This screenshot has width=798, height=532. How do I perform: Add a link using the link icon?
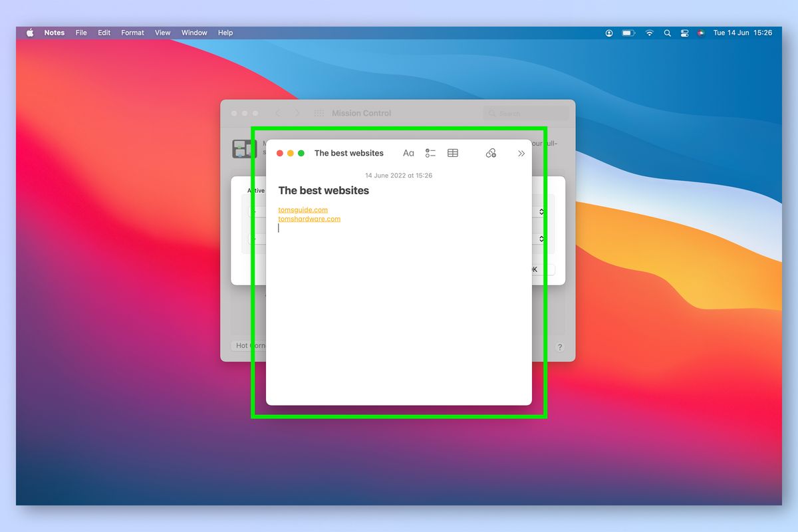click(491, 153)
